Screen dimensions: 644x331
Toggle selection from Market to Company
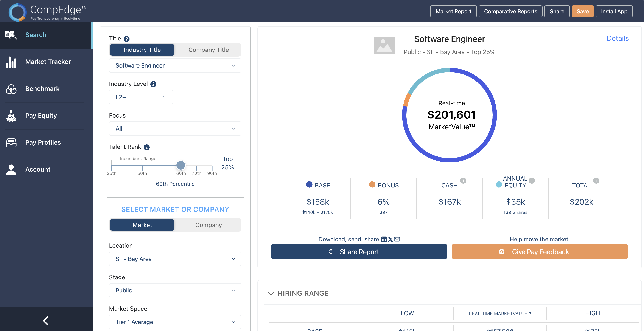[x=208, y=225]
